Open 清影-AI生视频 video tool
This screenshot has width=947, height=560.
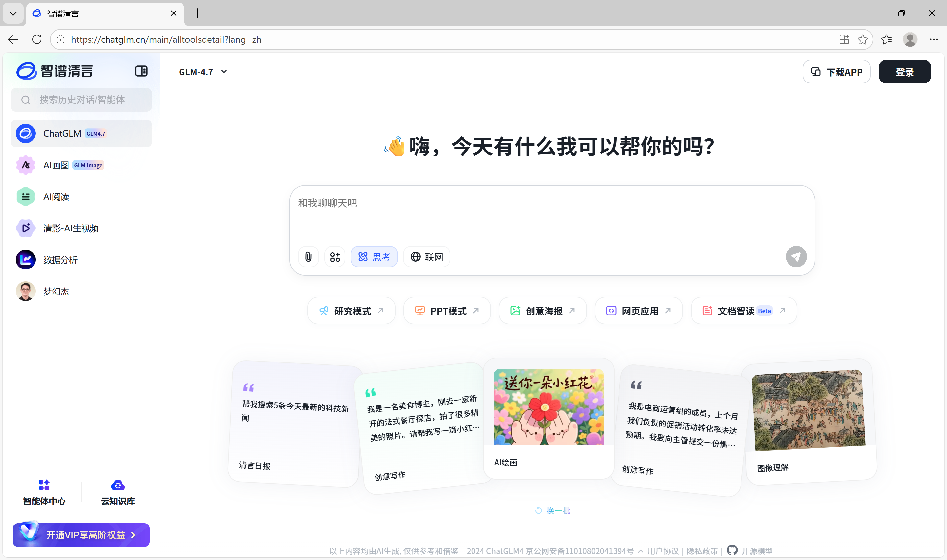tap(70, 228)
